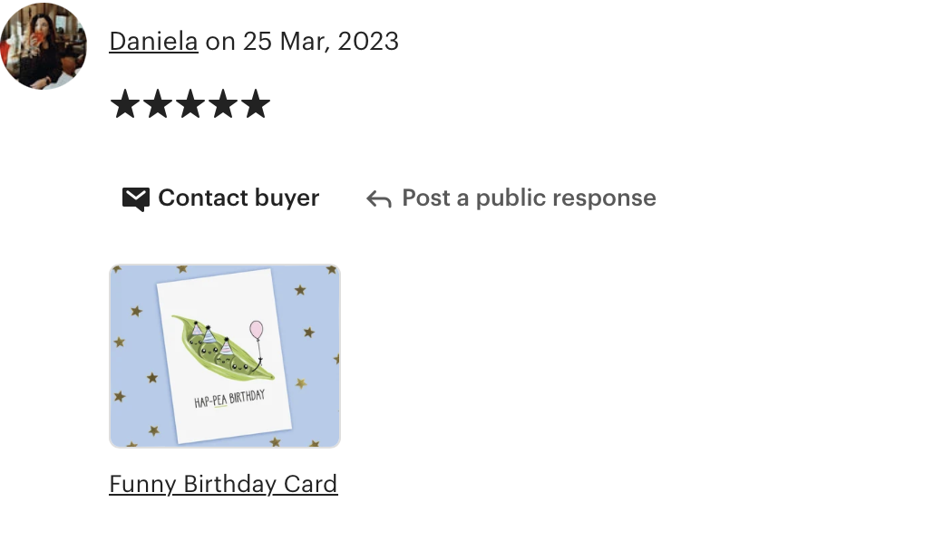Post a public response to review

point(511,198)
